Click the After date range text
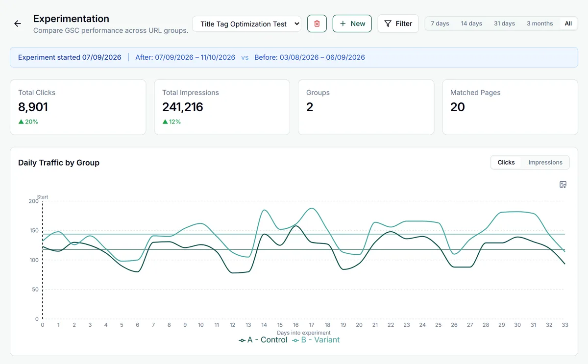 (x=185, y=57)
